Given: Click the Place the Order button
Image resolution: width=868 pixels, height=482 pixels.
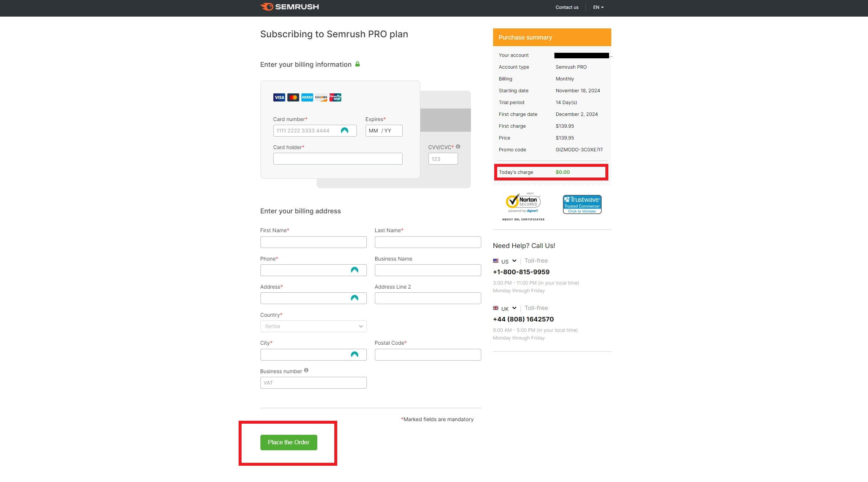Looking at the screenshot, I should point(288,442).
